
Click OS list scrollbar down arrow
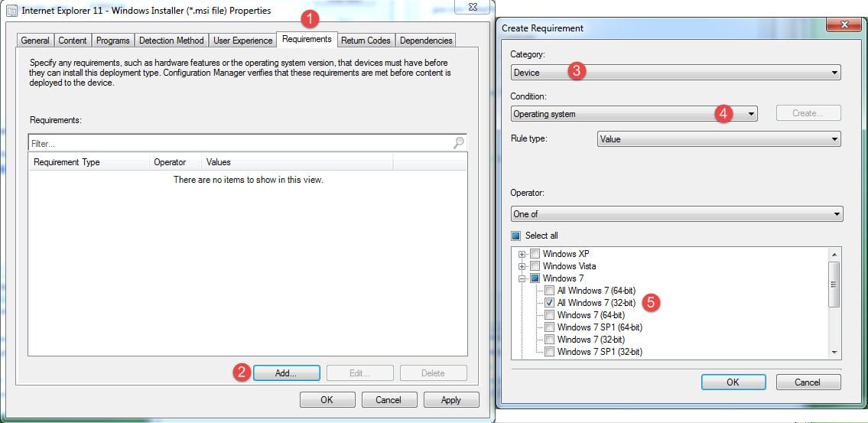coord(834,352)
